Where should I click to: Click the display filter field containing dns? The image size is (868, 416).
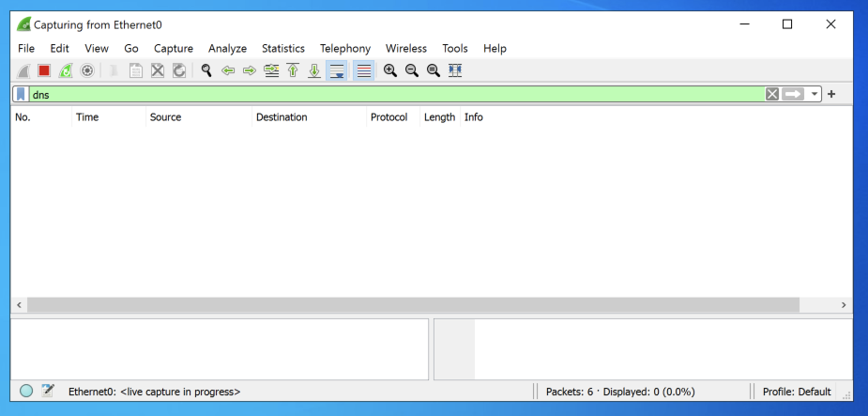396,94
